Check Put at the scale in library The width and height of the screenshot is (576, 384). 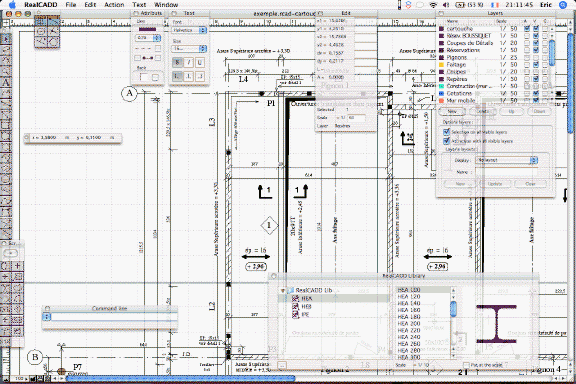click(466, 365)
